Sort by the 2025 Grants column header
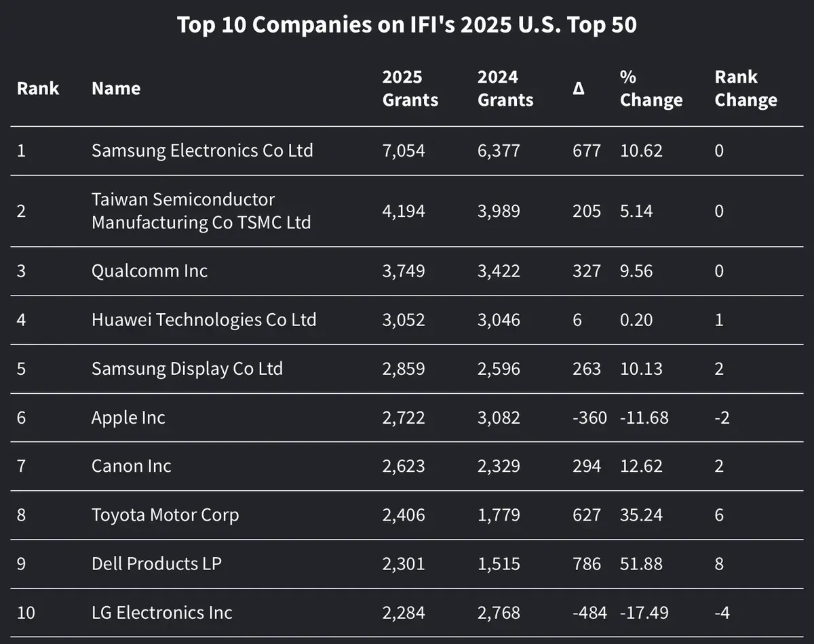814x644 pixels. tap(410, 89)
